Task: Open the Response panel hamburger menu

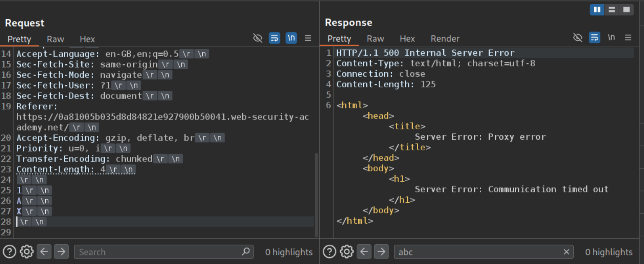Action: pyautogui.click(x=628, y=38)
